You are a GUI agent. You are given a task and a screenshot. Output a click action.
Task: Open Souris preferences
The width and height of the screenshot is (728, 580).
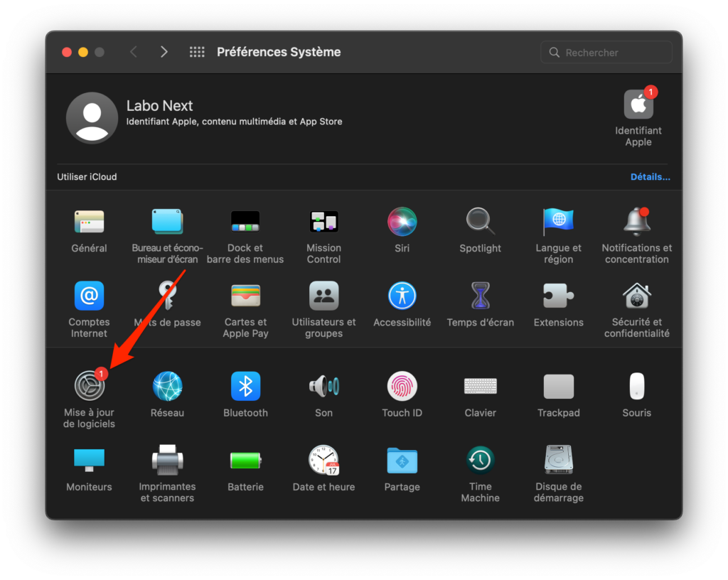click(636, 386)
